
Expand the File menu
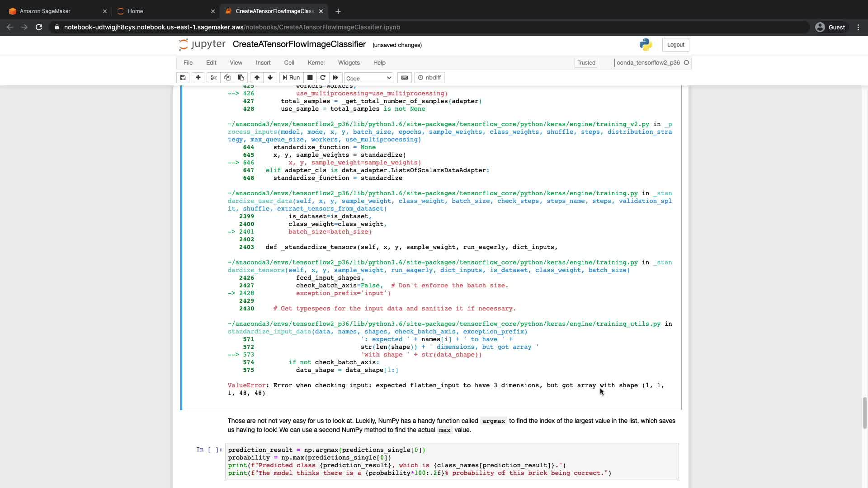click(x=188, y=63)
